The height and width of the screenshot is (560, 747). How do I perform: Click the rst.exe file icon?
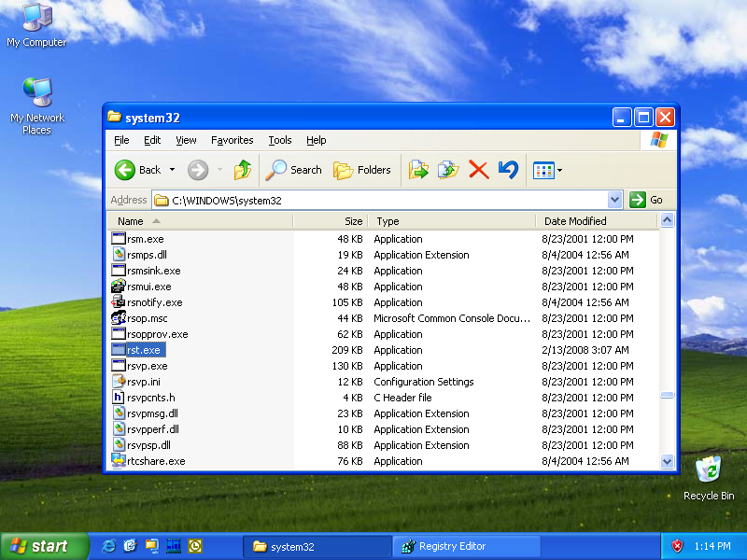(x=119, y=350)
